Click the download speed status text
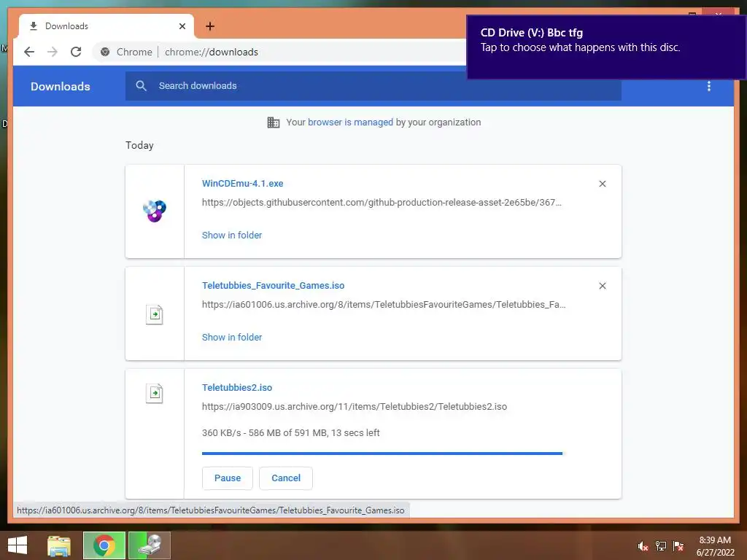This screenshot has height=560, width=747. tap(290, 433)
